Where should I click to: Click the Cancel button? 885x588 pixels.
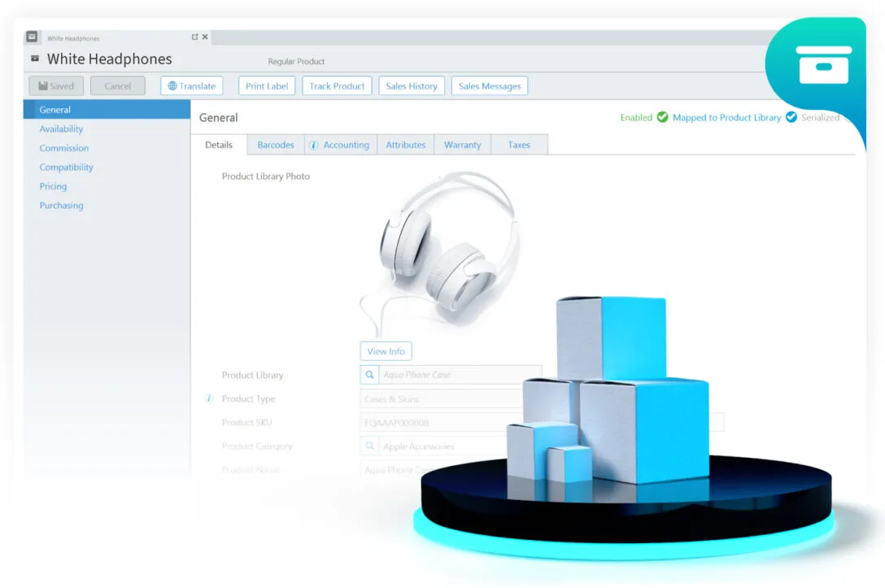tap(117, 85)
